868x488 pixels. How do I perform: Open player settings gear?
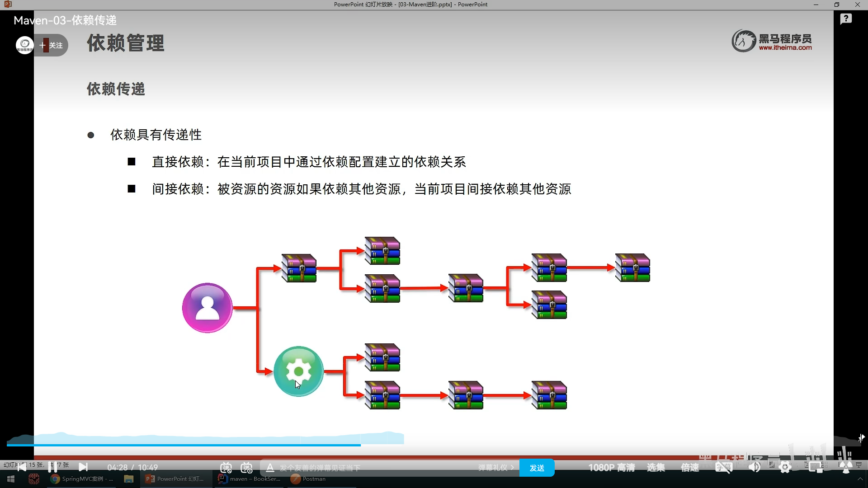click(785, 468)
